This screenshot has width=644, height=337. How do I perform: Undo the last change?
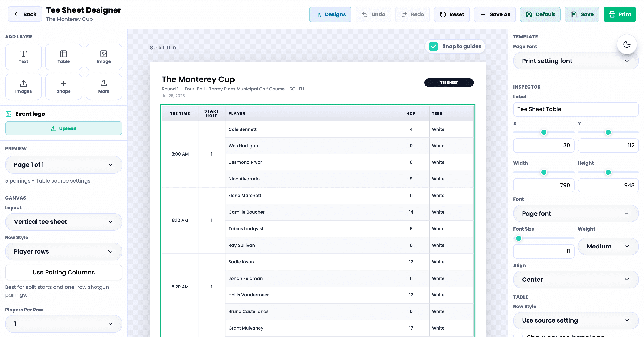[x=373, y=14]
